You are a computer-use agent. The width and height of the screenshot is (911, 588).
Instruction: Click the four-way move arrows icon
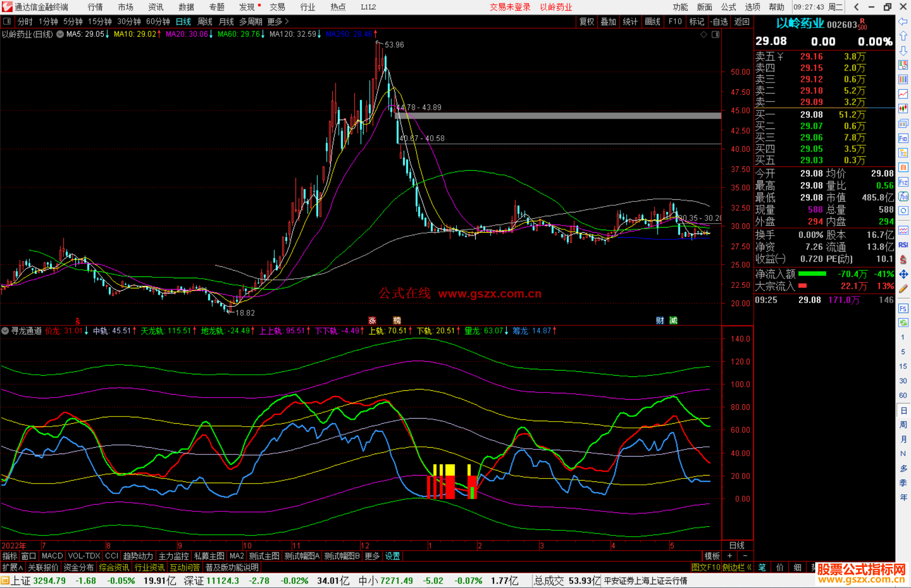pos(903,274)
